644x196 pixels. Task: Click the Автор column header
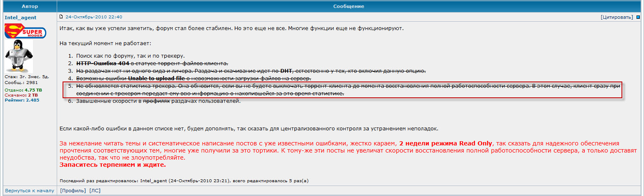pyautogui.click(x=29, y=6)
